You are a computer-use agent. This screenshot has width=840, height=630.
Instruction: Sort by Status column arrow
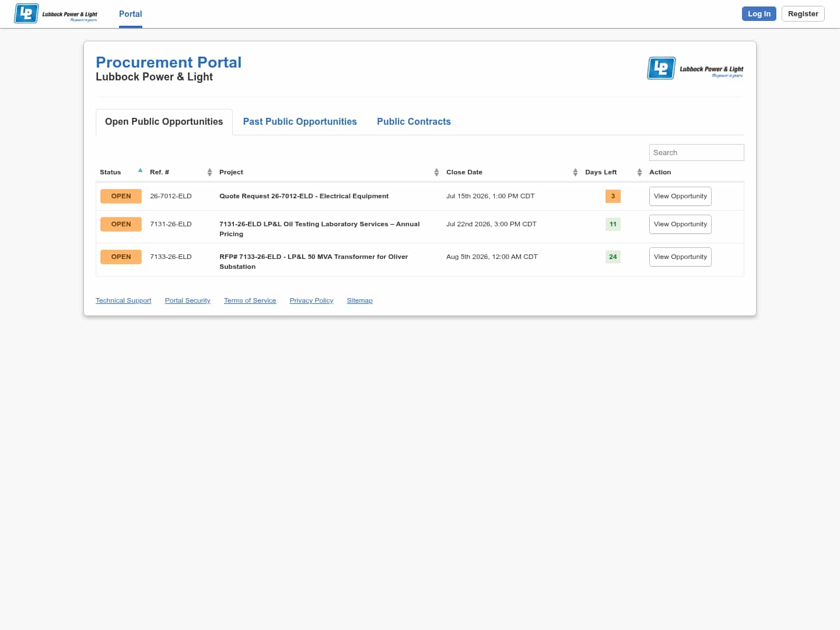point(140,170)
